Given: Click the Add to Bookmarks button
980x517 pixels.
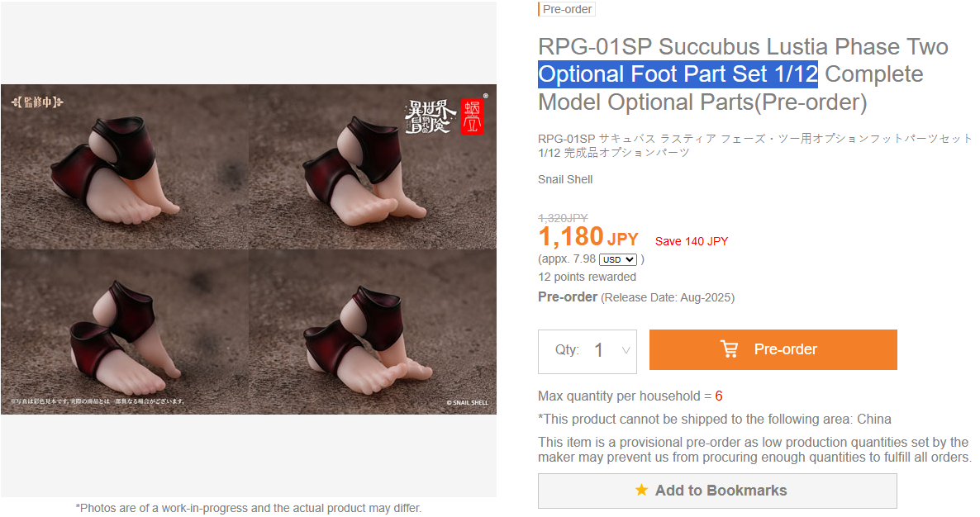Looking at the screenshot, I should (x=717, y=491).
